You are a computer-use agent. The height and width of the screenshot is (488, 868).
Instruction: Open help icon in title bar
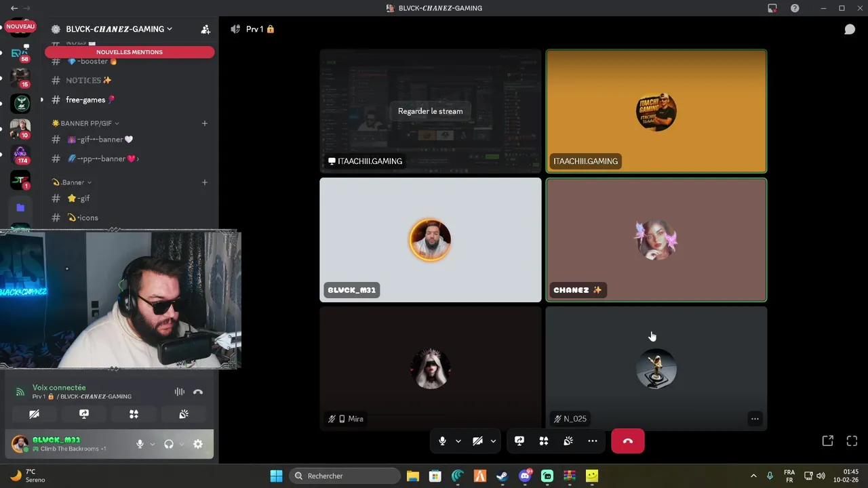click(x=795, y=8)
